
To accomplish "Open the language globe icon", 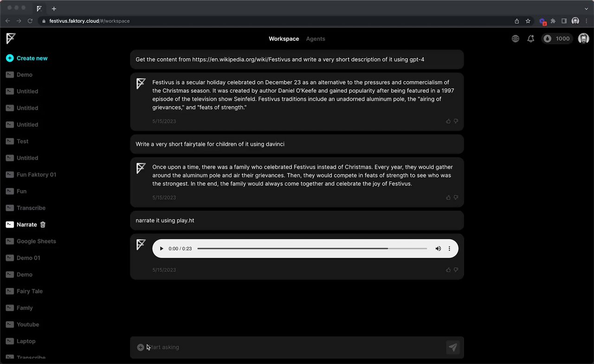I will point(515,39).
